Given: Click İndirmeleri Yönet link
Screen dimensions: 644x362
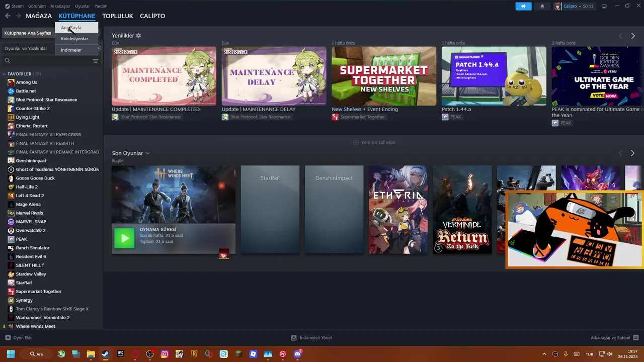Looking at the screenshot, I should pos(311,338).
